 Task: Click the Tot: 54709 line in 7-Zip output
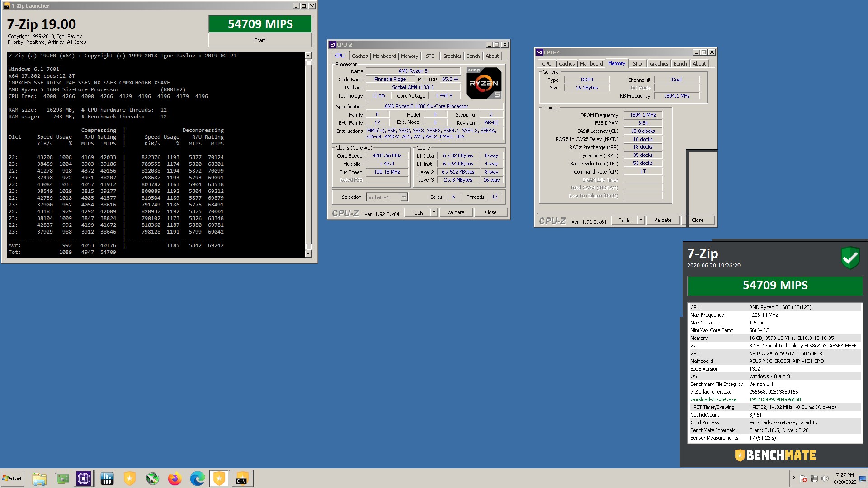click(x=62, y=252)
